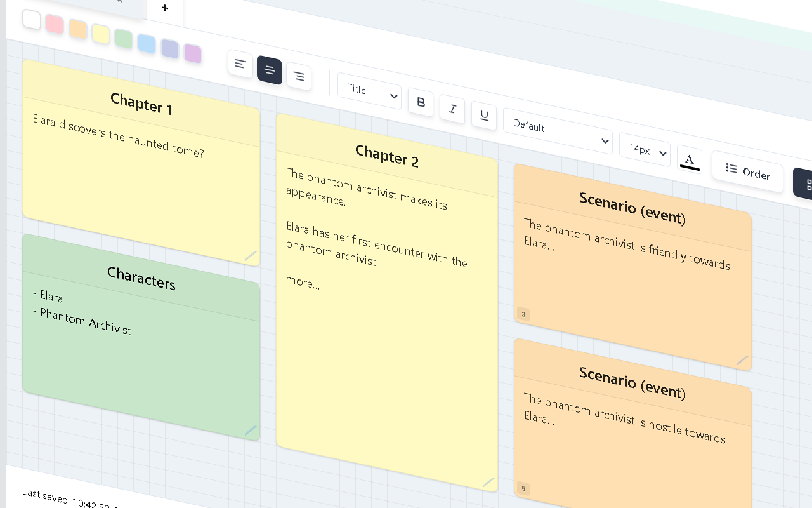Click the new tab plus icon
Image resolution: width=812 pixels, height=508 pixels.
pyautogui.click(x=165, y=8)
